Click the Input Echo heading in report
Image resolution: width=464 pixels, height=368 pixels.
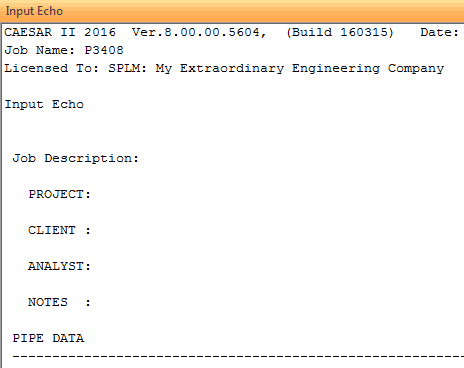point(44,104)
